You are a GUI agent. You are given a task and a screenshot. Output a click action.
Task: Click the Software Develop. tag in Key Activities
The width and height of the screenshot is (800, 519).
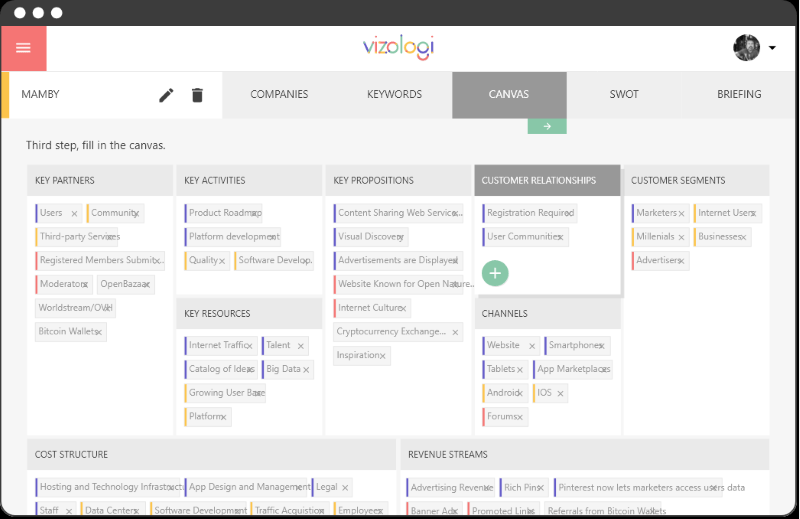274,260
